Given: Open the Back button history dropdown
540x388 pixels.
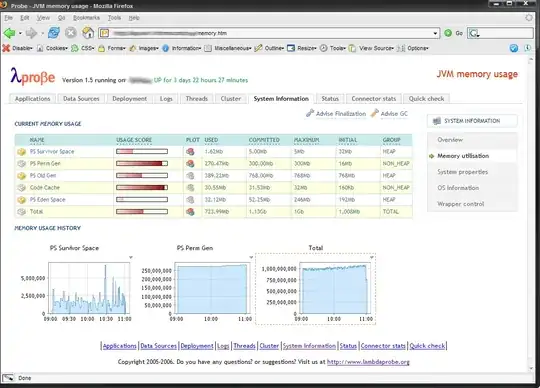Looking at the screenshot, I should pyautogui.click(x=20, y=33).
